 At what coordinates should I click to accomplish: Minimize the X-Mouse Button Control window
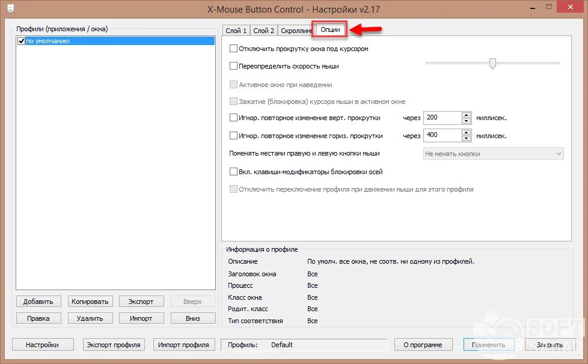533,7
